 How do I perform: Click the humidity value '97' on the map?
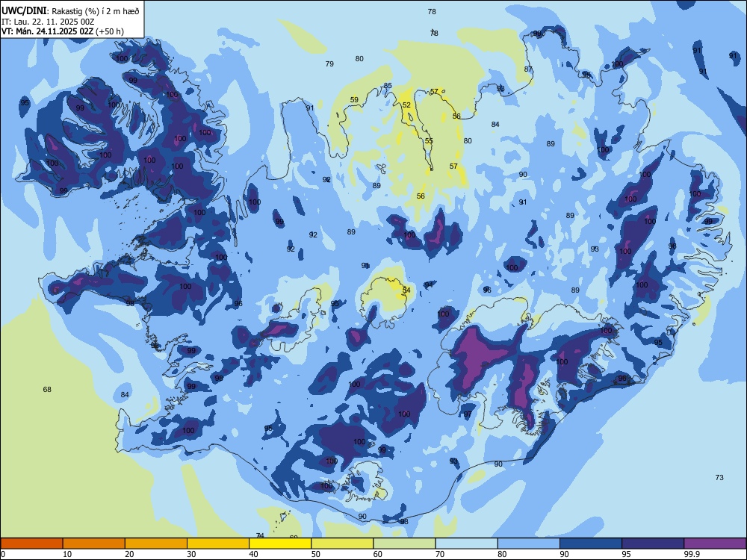468,414
